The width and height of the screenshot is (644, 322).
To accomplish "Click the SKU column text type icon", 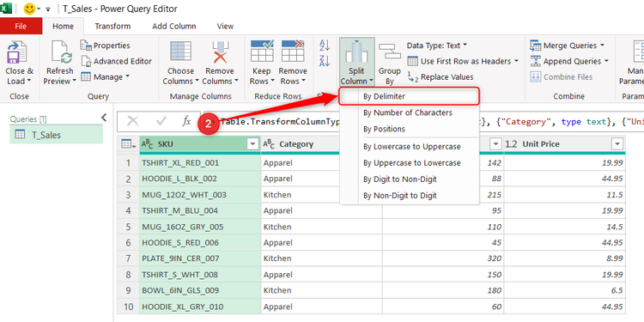I will (x=147, y=144).
